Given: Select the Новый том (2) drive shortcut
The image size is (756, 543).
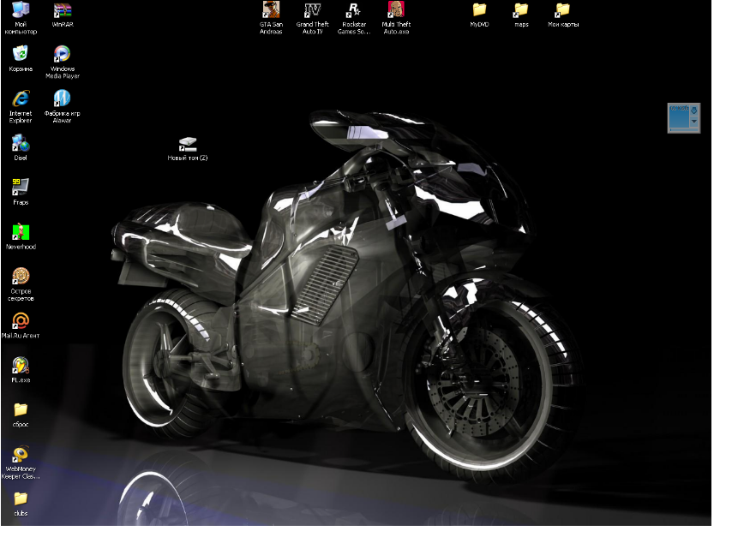Looking at the screenshot, I should click(188, 144).
